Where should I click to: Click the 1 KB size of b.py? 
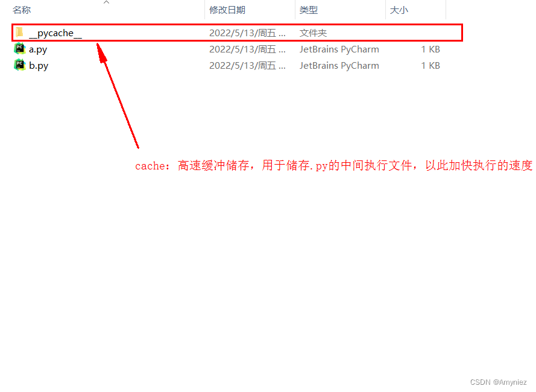pos(430,65)
